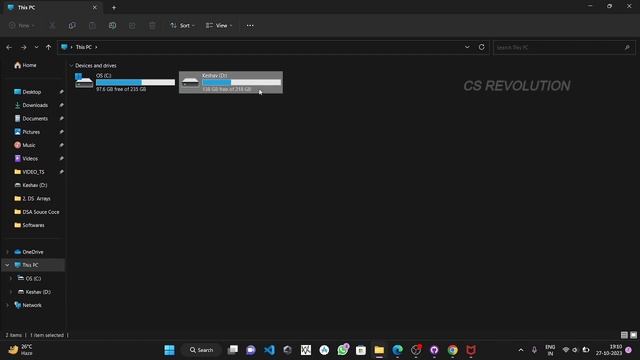This screenshot has height=360, width=640.
Task: Select the OS (C:) drive tile
Action: pos(124,82)
